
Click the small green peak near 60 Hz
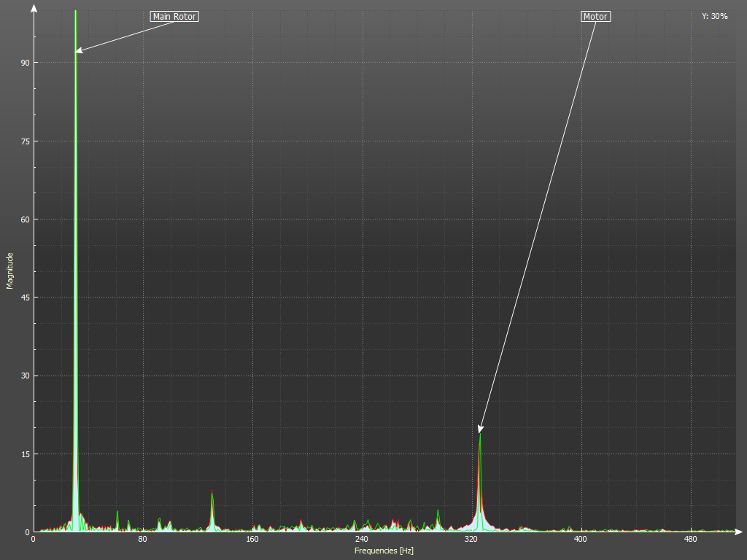pyautogui.click(x=117, y=513)
